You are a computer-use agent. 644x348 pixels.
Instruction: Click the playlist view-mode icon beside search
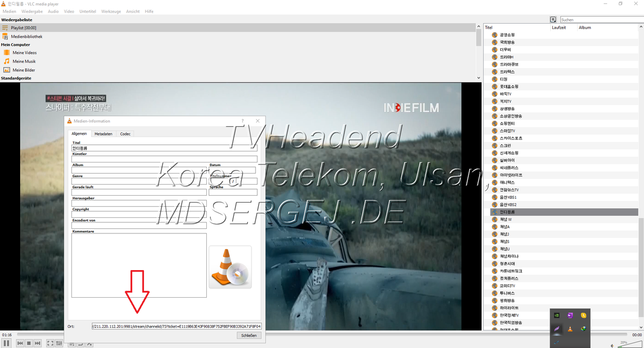click(x=553, y=20)
